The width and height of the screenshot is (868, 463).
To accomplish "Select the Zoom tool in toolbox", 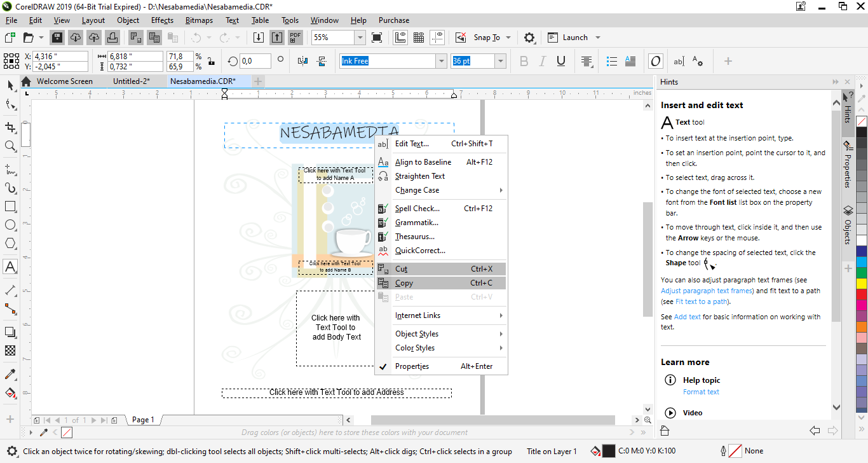I will (x=10, y=146).
